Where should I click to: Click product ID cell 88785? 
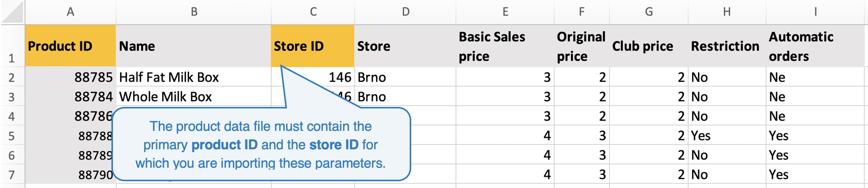point(70,77)
